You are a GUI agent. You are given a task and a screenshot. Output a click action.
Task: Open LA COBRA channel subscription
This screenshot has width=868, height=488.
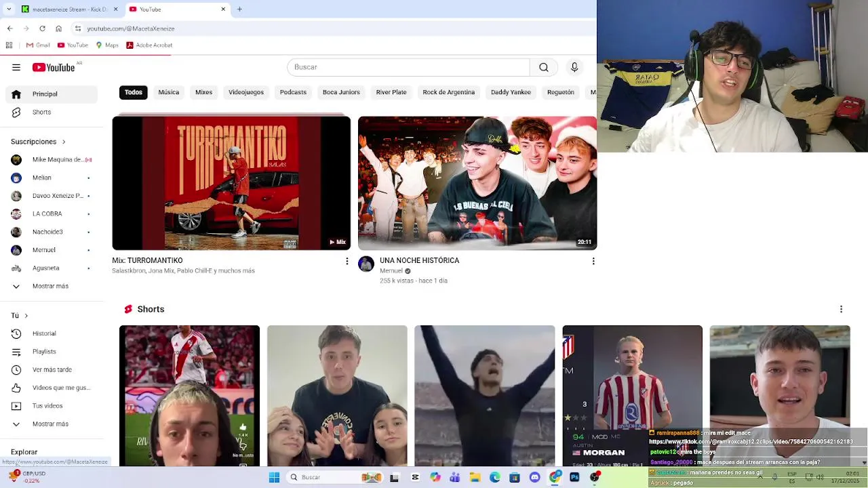[52, 213]
